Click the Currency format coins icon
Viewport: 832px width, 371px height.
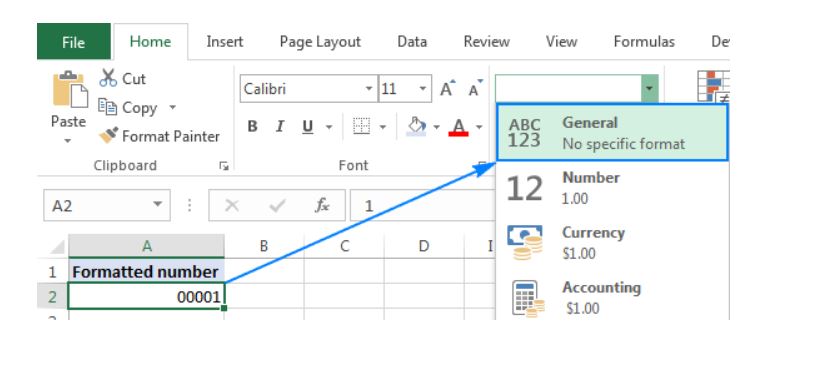click(x=525, y=243)
